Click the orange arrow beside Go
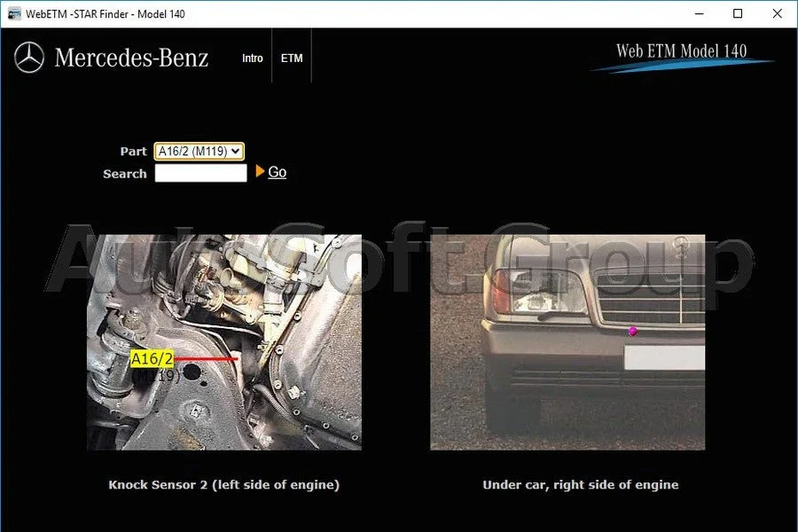 click(260, 171)
